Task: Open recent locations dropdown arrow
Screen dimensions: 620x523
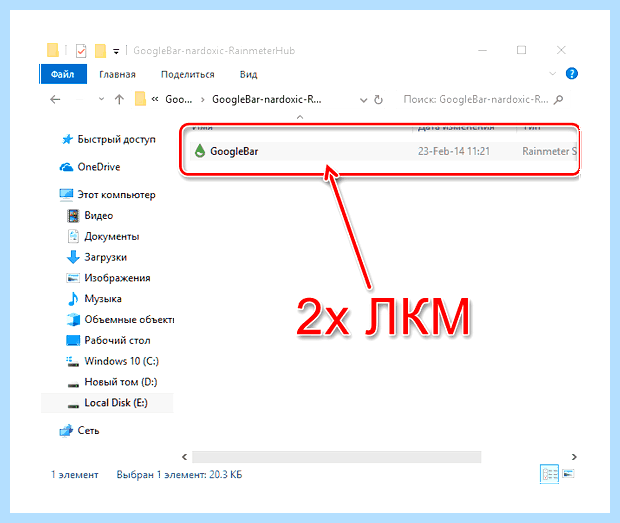Action: (101, 99)
